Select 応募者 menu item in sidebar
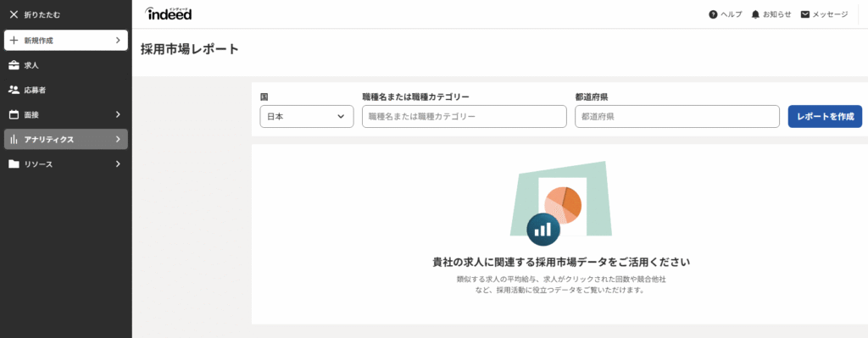868x338 pixels. pyautogui.click(x=66, y=90)
